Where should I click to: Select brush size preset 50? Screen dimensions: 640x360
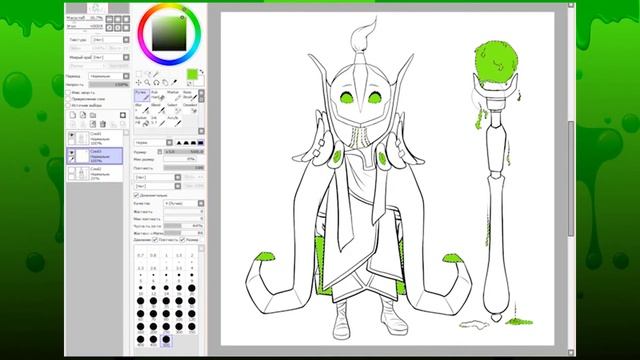(x=191, y=301)
